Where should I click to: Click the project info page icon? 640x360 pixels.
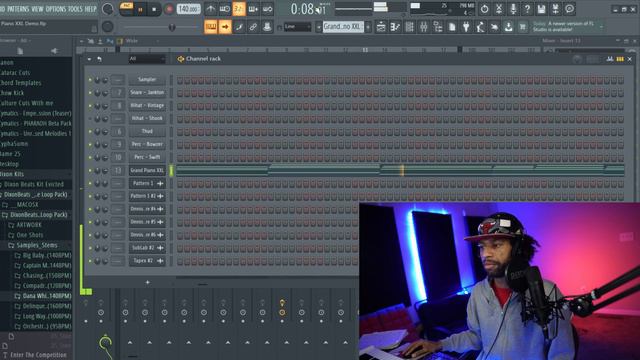[x=452, y=27]
